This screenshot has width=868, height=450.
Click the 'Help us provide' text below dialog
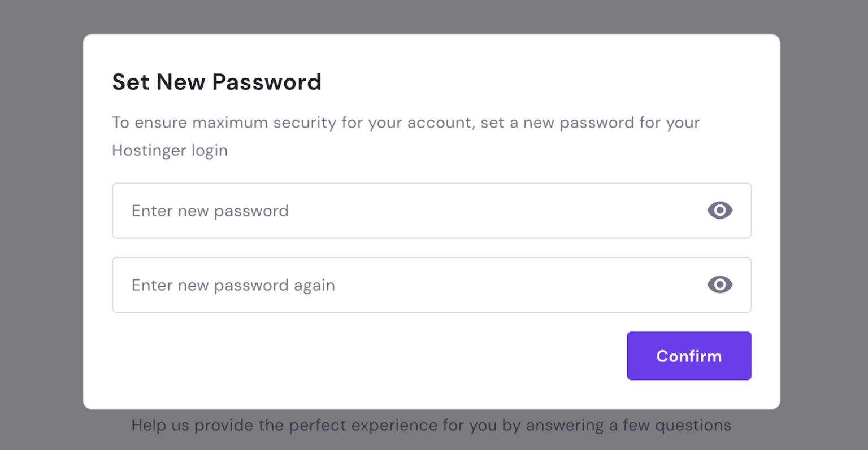click(x=431, y=425)
